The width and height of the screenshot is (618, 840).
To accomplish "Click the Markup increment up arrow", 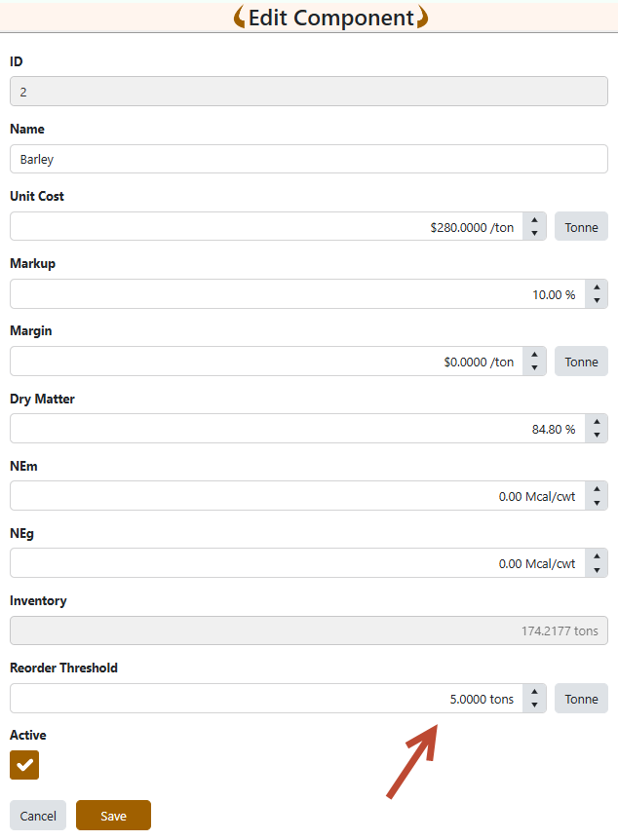I will 597,287.
